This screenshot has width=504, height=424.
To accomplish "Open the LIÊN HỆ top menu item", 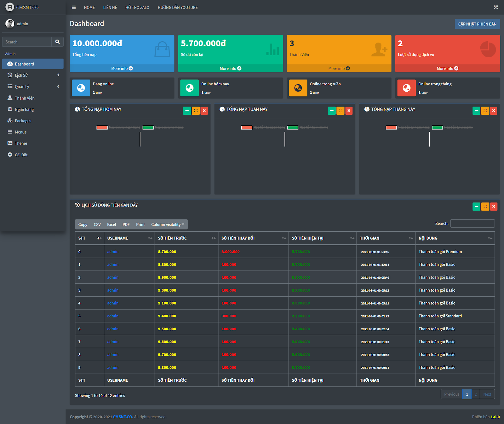I will coord(110,8).
